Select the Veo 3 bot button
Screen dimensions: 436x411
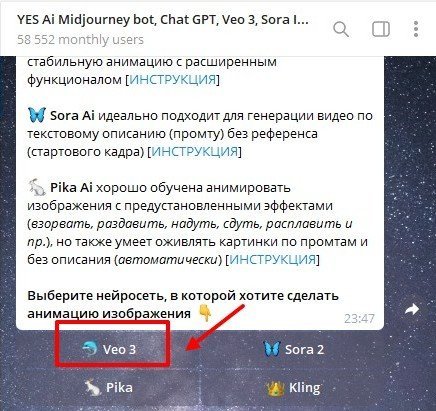(109, 349)
